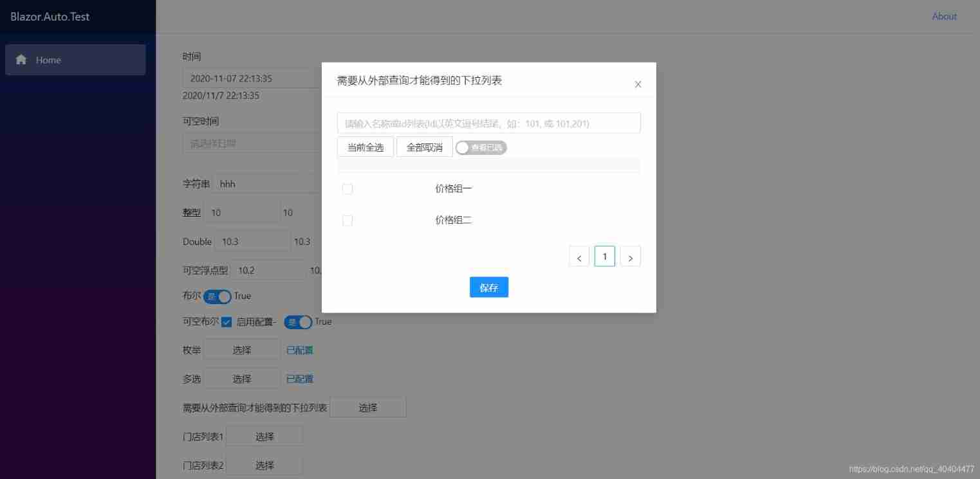980x479 pixels.
Task: Open 选择 button for 门店列表2
Action: coord(264,465)
